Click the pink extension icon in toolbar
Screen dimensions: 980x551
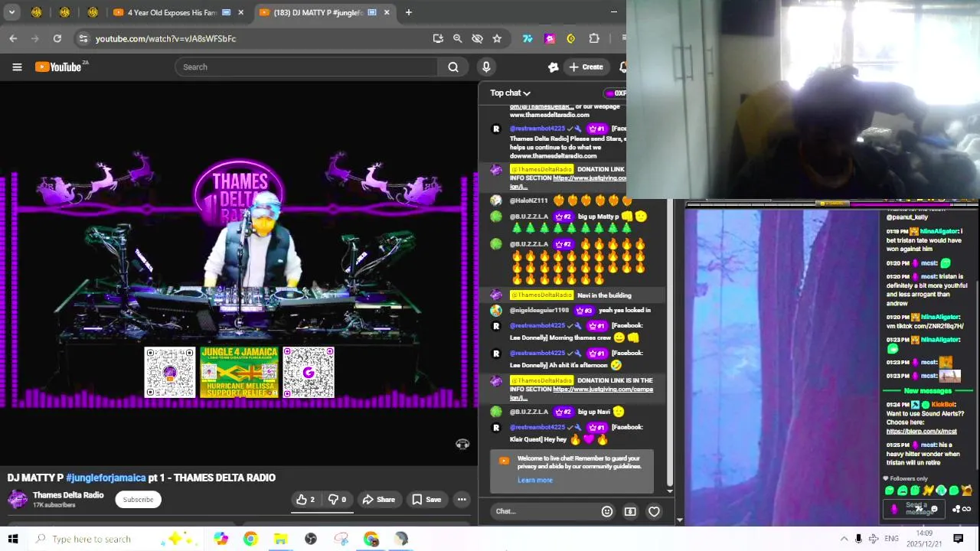pyautogui.click(x=550, y=38)
